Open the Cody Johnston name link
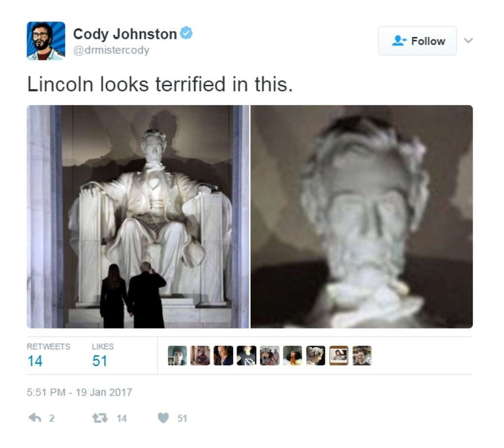 point(125,34)
